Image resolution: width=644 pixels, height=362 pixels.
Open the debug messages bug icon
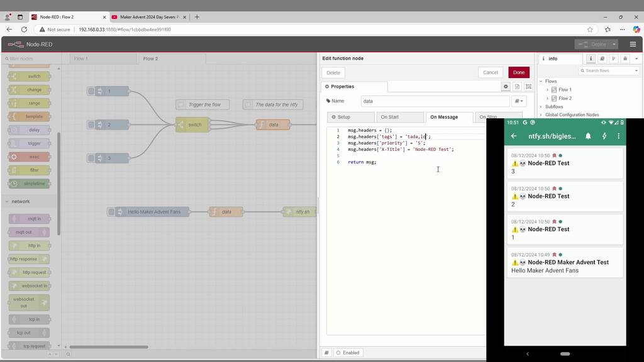625,58
